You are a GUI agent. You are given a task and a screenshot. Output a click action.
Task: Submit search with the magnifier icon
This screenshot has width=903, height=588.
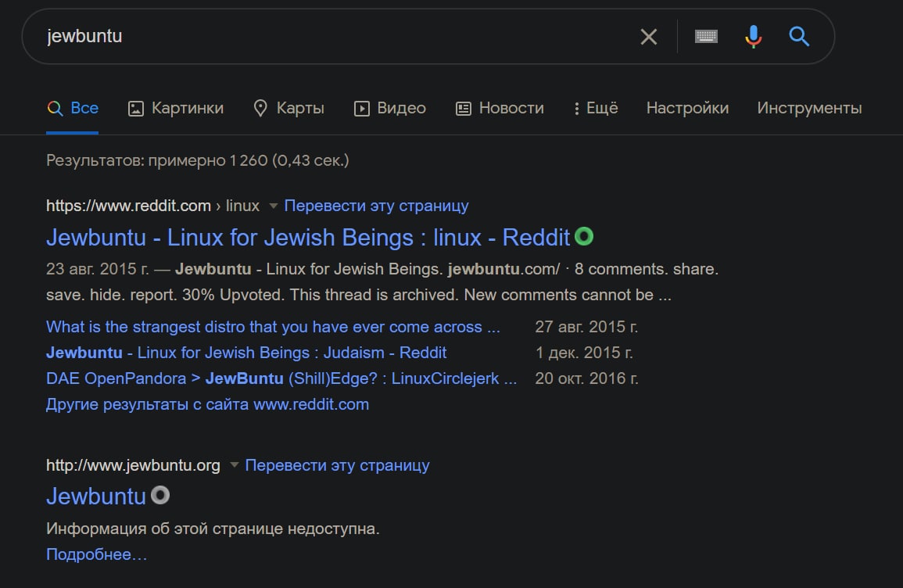tap(799, 36)
